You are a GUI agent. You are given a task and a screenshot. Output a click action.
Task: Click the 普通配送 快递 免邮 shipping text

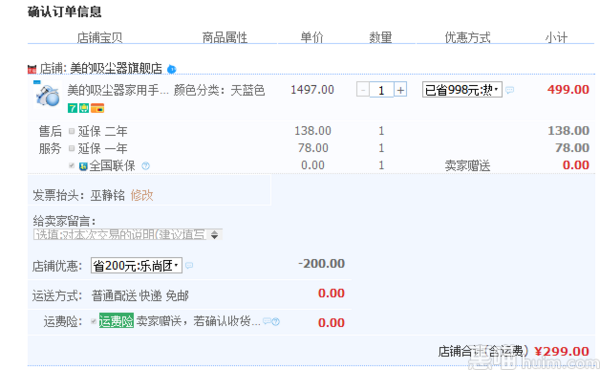140,296
